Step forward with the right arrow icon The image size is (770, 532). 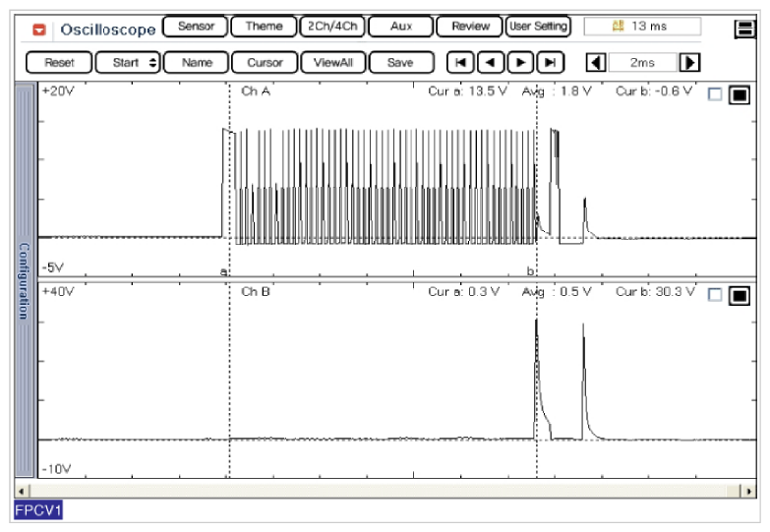[520, 63]
